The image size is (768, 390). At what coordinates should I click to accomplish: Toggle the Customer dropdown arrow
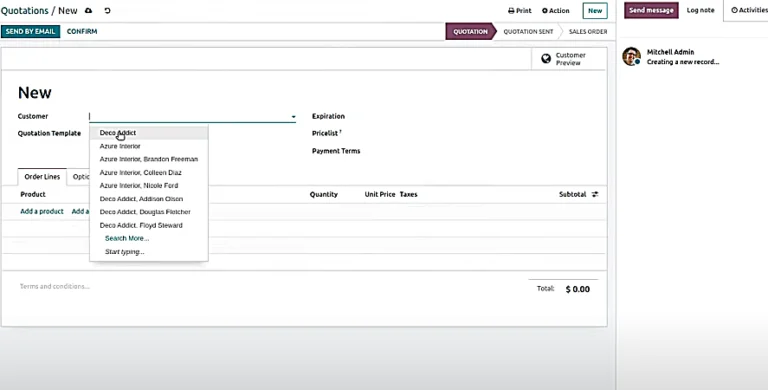[293, 117]
